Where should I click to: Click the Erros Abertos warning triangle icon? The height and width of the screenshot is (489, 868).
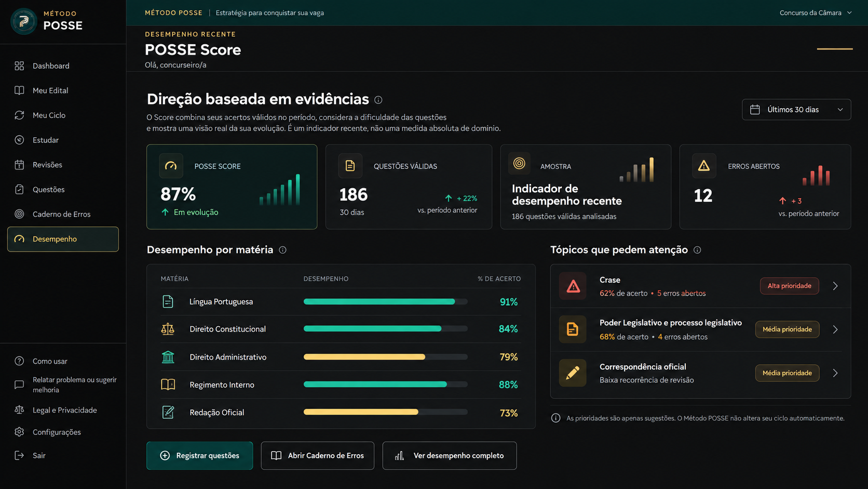click(704, 166)
